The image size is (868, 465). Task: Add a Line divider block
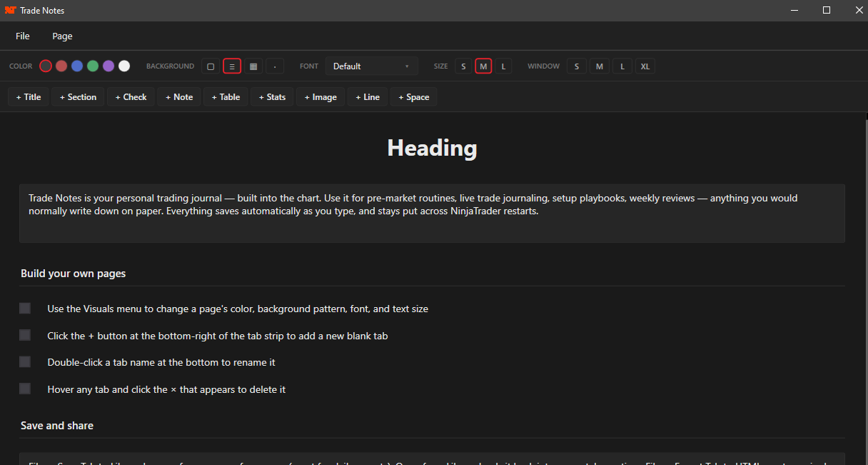pyautogui.click(x=368, y=97)
